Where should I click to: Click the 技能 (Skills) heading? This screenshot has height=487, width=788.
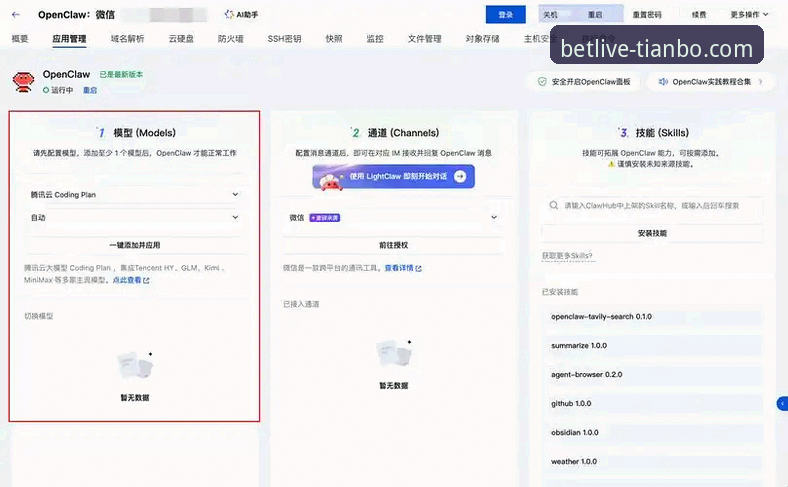[662, 133]
